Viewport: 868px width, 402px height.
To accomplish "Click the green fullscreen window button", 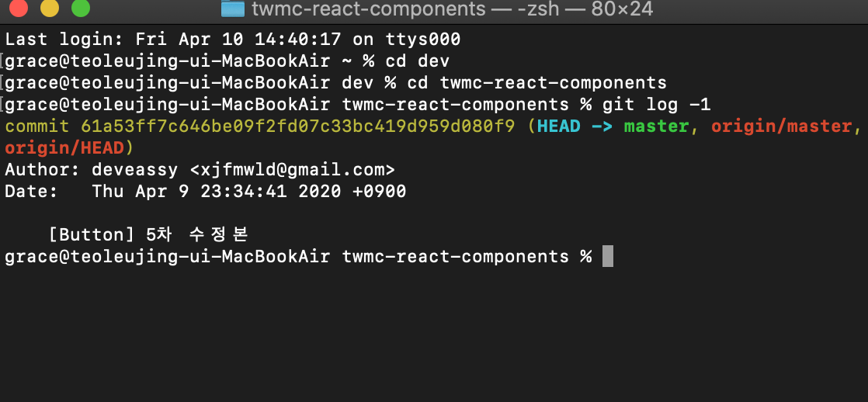I will (81, 7).
